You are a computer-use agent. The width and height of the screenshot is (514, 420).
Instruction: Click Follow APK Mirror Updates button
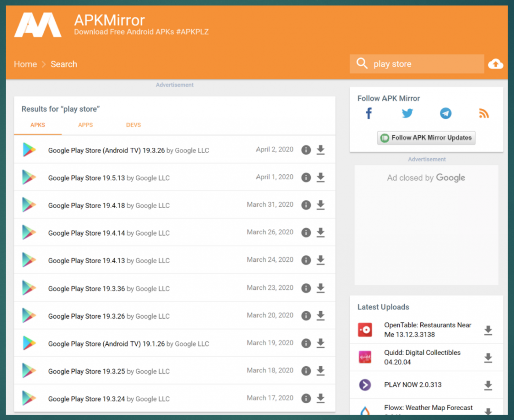[x=426, y=138]
